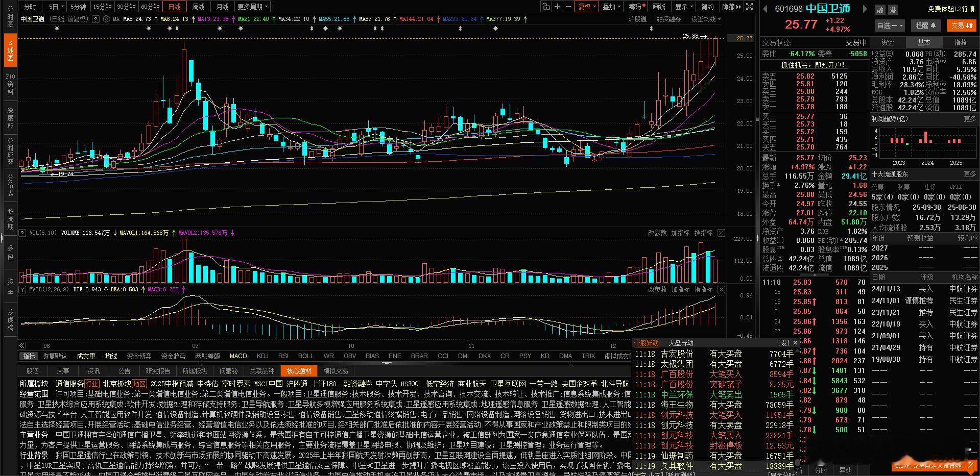Toggle fullscreen chart view icon

click(x=749, y=7)
